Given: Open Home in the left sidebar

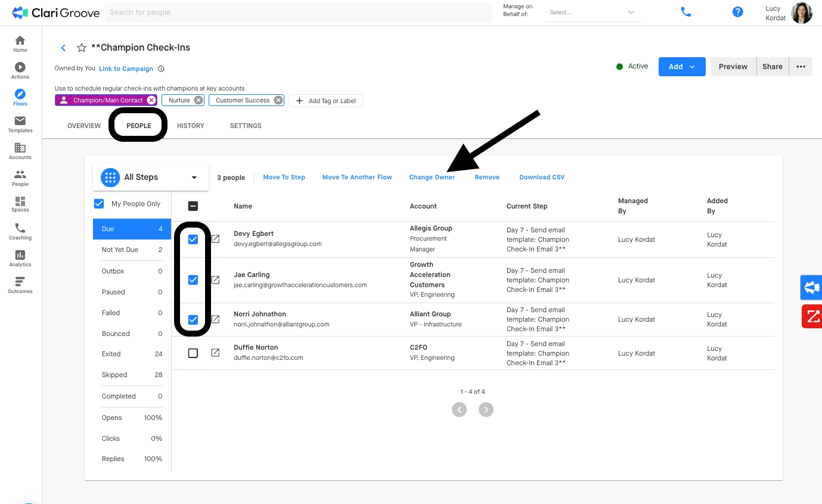Looking at the screenshot, I should (x=20, y=44).
